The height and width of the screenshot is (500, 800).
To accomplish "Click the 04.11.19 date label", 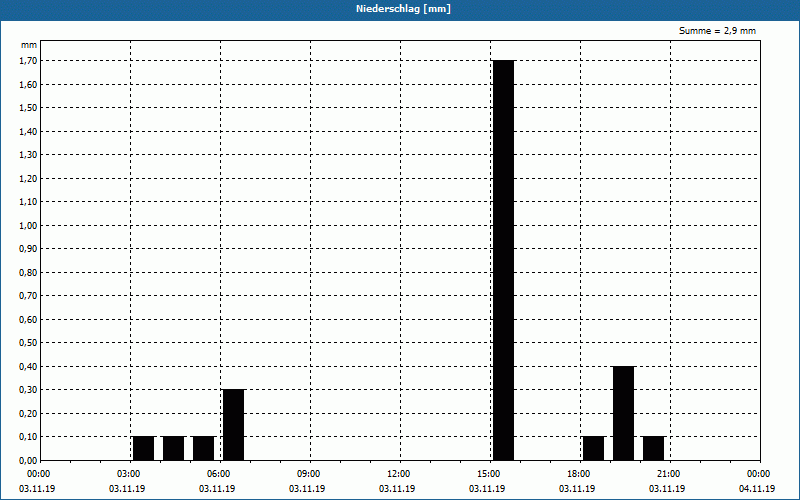I will point(757,489).
